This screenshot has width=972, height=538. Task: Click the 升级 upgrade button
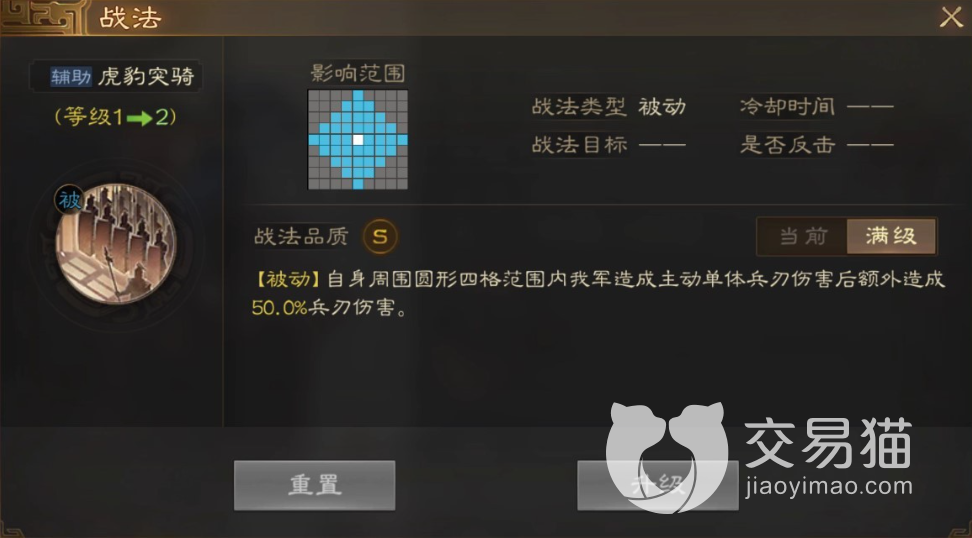coord(658,485)
